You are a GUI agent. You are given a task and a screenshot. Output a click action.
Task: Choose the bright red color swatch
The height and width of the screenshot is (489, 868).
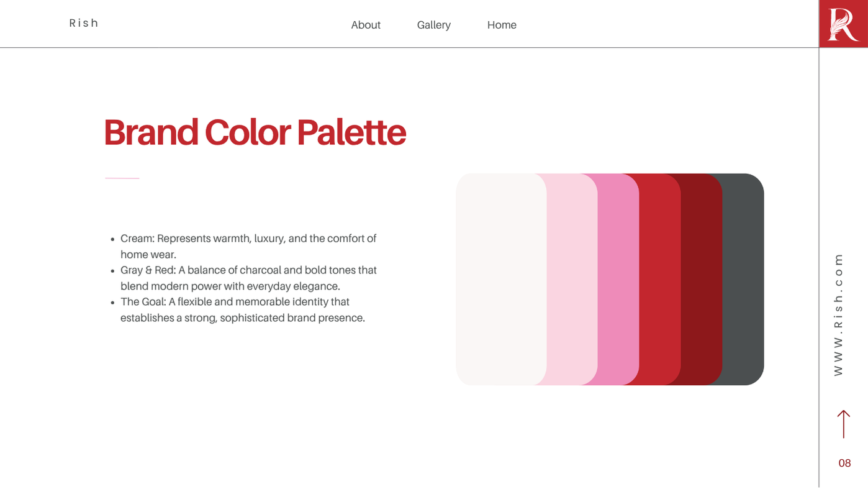(x=660, y=279)
